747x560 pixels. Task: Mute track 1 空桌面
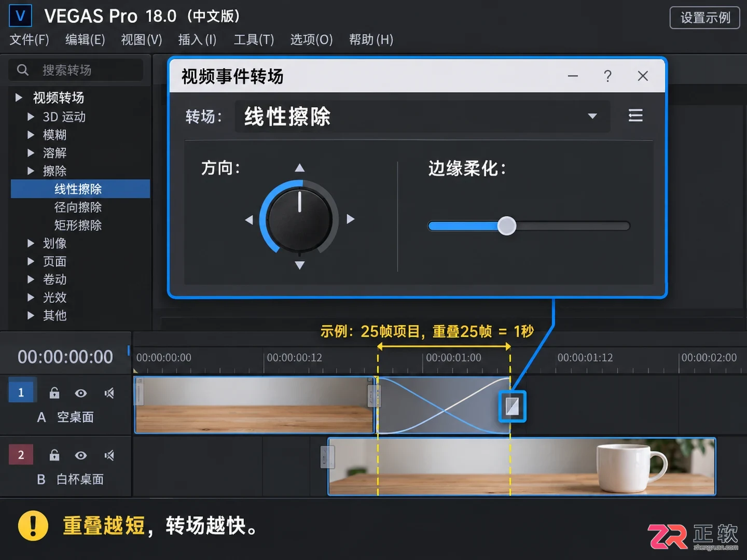(109, 393)
